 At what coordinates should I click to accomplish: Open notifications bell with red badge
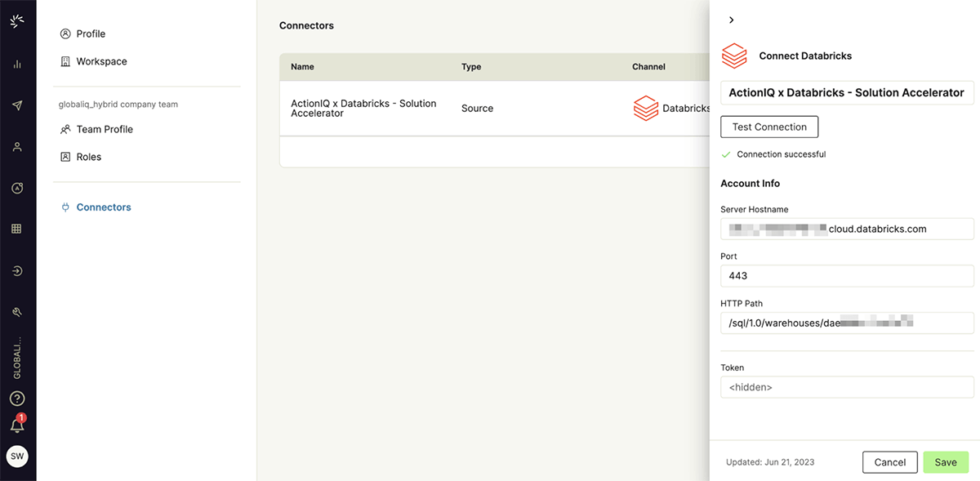tap(17, 425)
